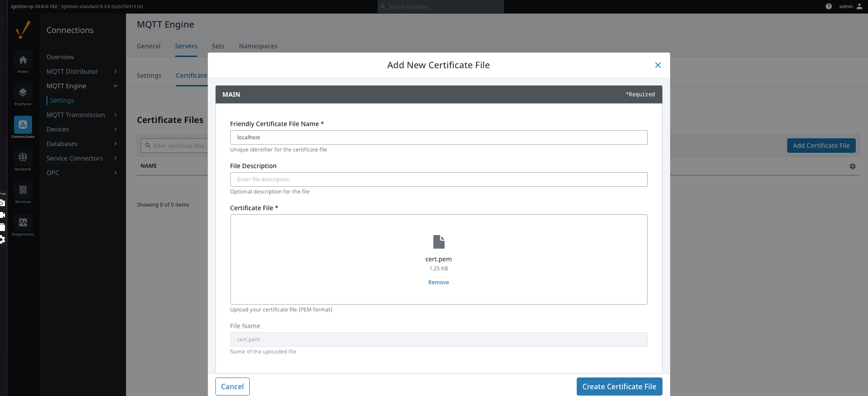Open the Diagnostics sidebar icon
The height and width of the screenshot is (396, 868).
23,223
